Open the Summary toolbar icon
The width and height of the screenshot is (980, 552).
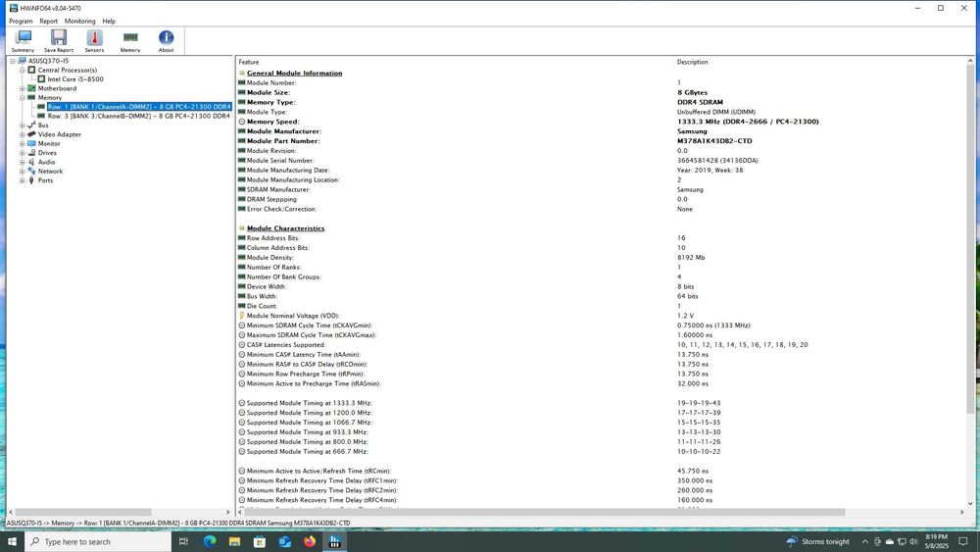(23, 41)
